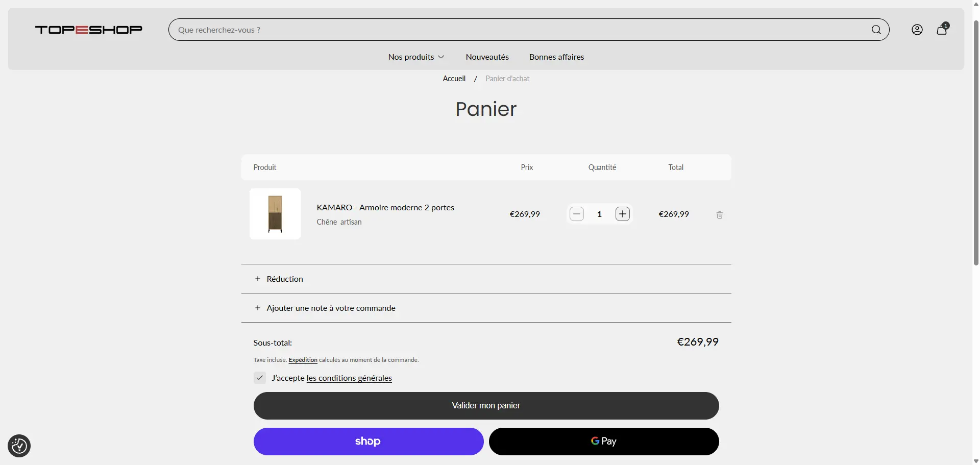The height and width of the screenshot is (465, 980).
Task: Open the shopping cart icon
Action: click(942, 29)
